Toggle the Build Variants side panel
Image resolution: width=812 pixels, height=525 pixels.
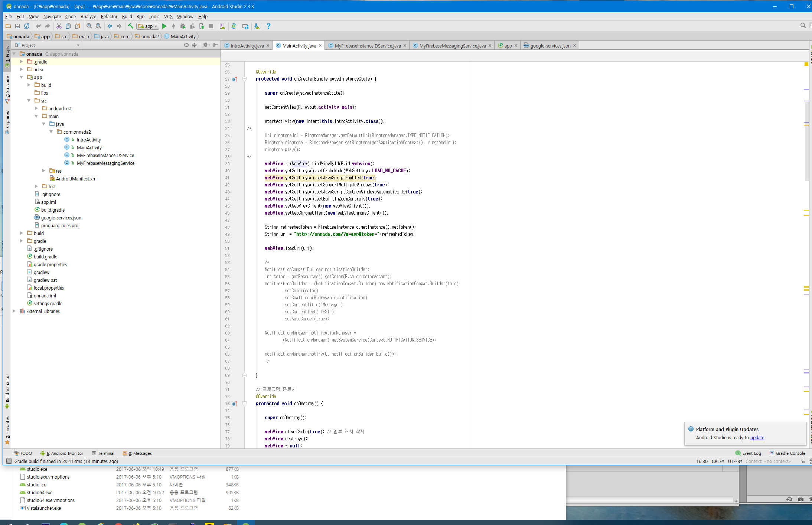click(7, 391)
